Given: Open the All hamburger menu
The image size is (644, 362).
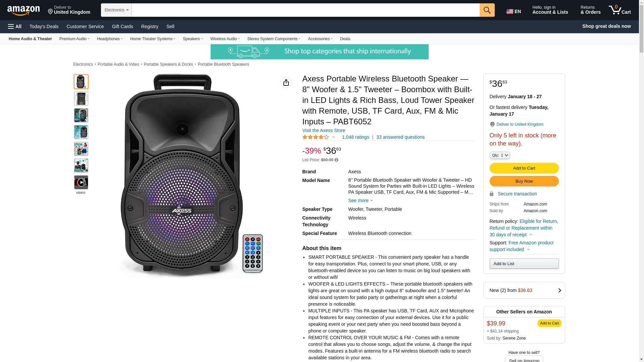Looking at the screenshot, I should 15,26.
